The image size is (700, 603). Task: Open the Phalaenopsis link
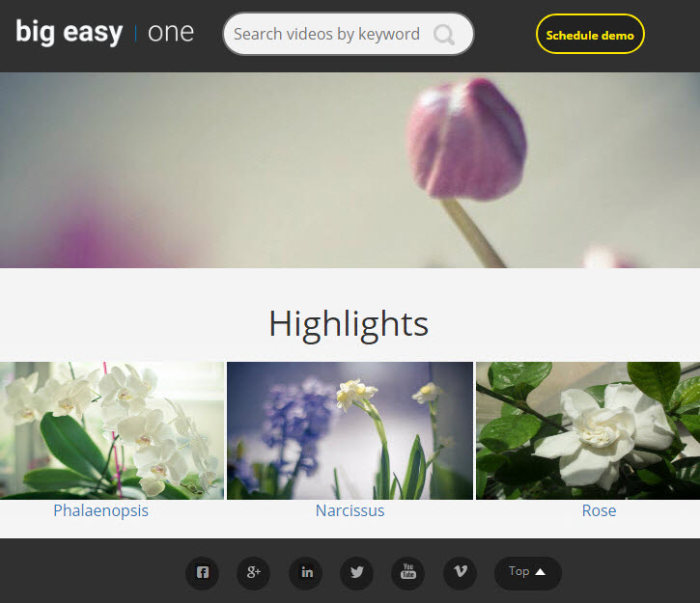click(x=100, y=510)
